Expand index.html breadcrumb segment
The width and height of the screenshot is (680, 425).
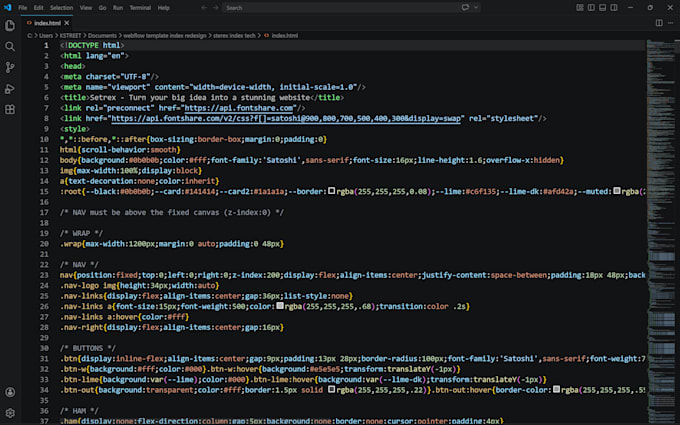[x=284, y=36]
